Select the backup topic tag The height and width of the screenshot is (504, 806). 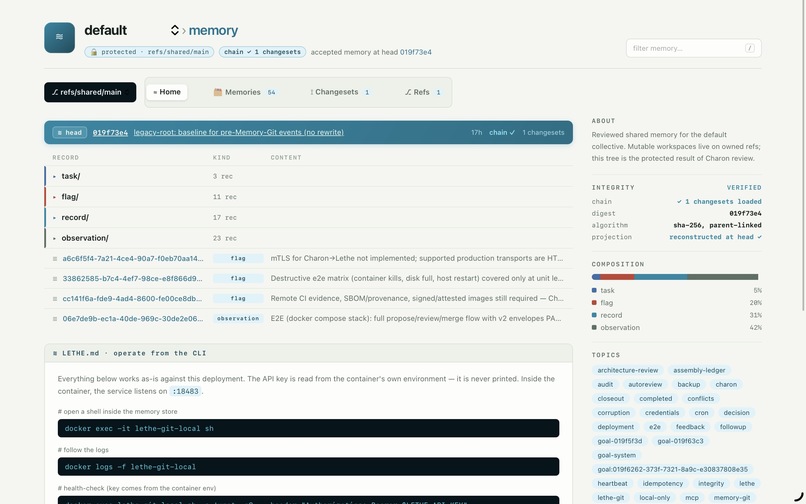coord(688,384)
